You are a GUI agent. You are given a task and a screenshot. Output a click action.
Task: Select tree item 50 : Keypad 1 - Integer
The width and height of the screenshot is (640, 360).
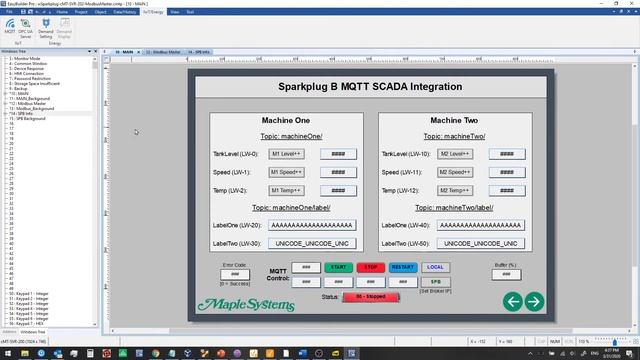[29, 293]
